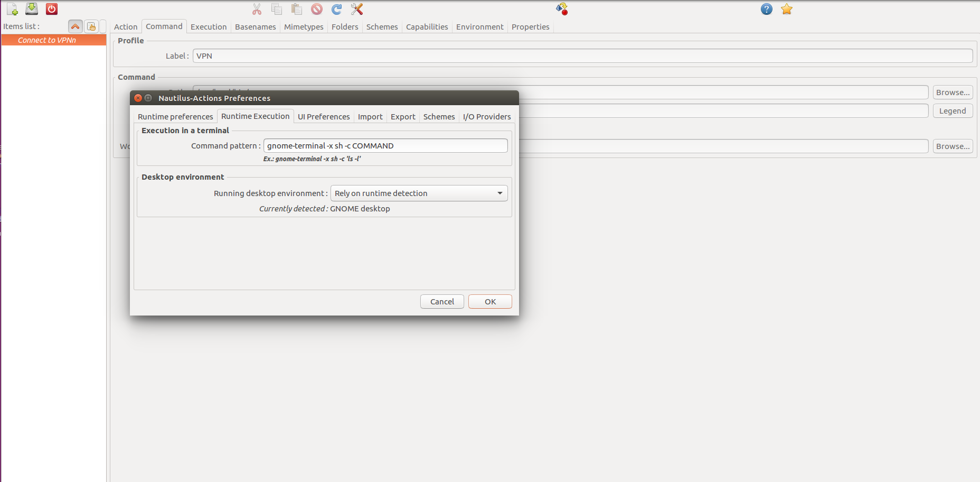Viewport: 980px width, 482px height.
Task: Select the Runtime Execution tab in dialog
Action: pyautogui.click(x=256, y=116)
